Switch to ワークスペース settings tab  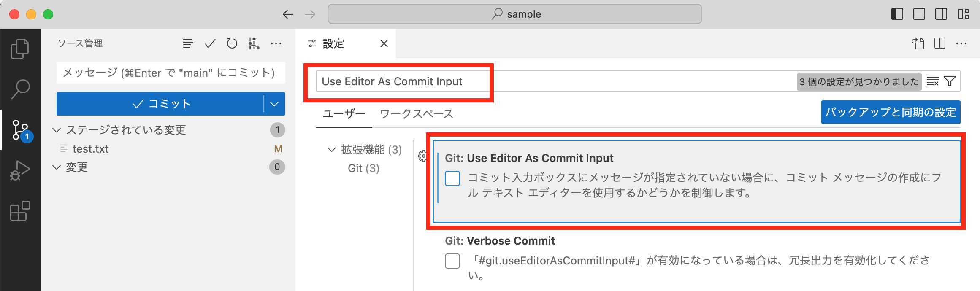coord(417,114)
